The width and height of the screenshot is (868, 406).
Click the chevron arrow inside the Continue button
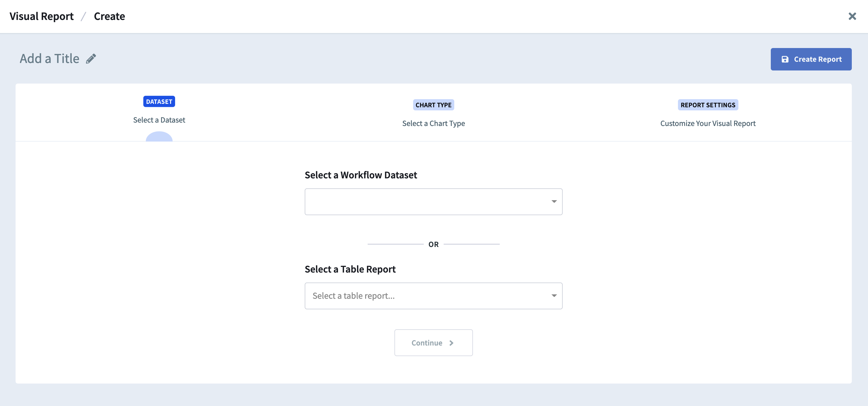[451, 343]
